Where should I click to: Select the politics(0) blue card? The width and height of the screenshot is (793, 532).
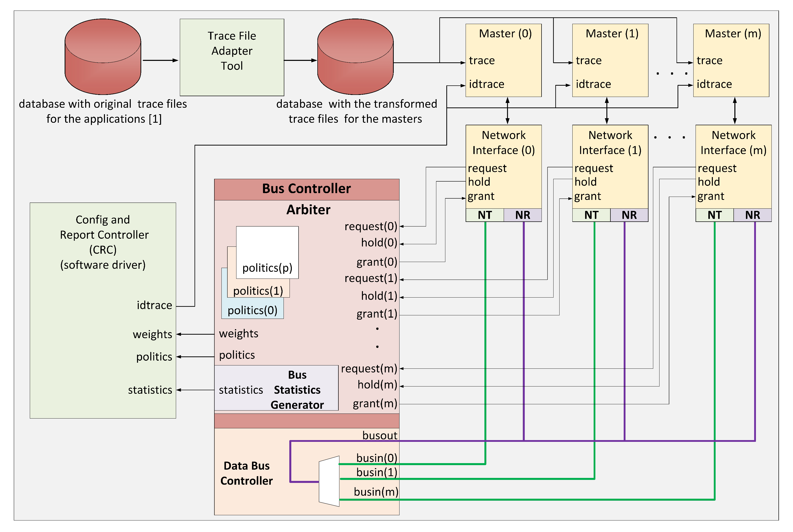(x=252, y=310)
